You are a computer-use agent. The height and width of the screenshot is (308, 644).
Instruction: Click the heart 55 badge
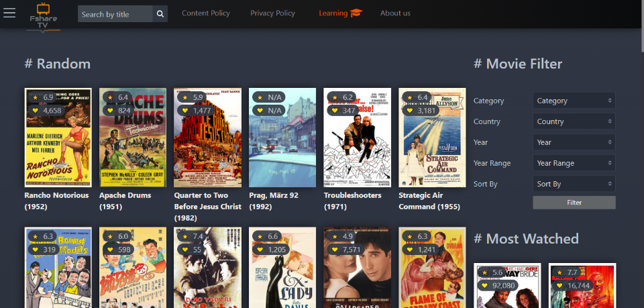(191, 250)
